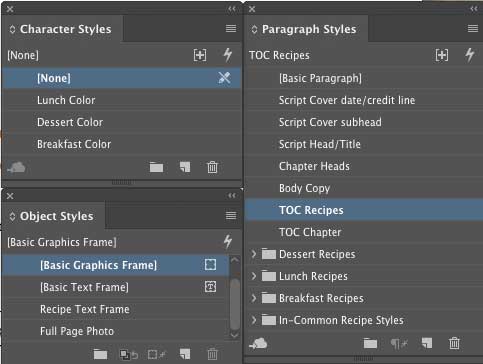The width and height of the screenshot is (483, 364).
Task: Collapse the Paragraph Styles panel with double arrows
Action: [x=474, y=9]
